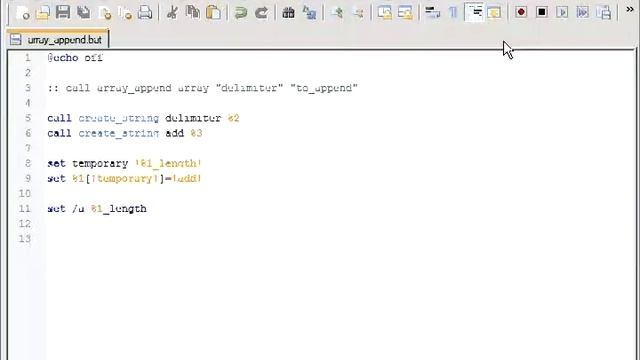Screen dimensions: 640x360
Task: Toggle the Indent Guide icon
Action: [474, 13]
